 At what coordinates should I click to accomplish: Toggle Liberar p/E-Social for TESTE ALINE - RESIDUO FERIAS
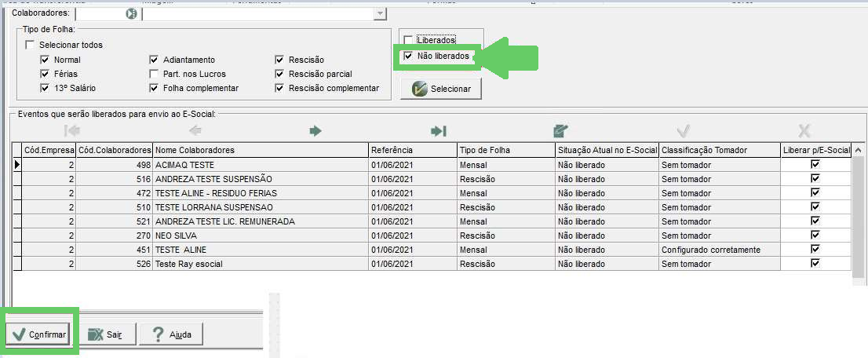pos(815,193)
